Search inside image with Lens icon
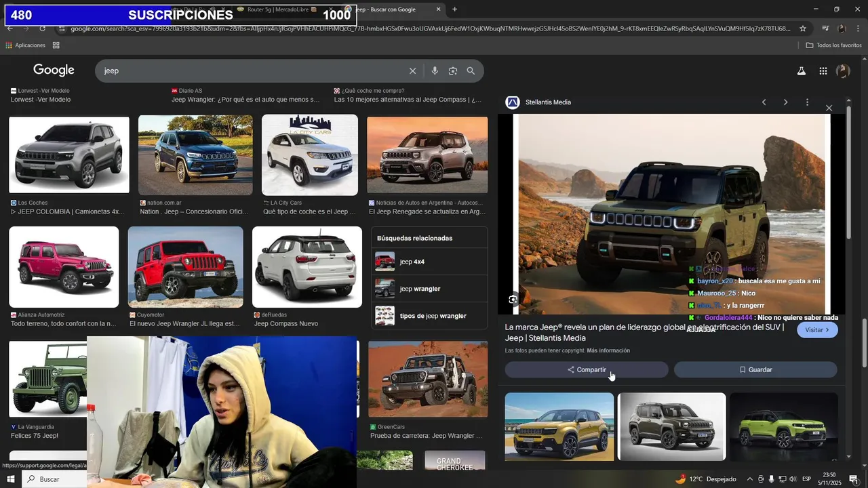This screenshot has width=868, height=488. pos(513,299)
